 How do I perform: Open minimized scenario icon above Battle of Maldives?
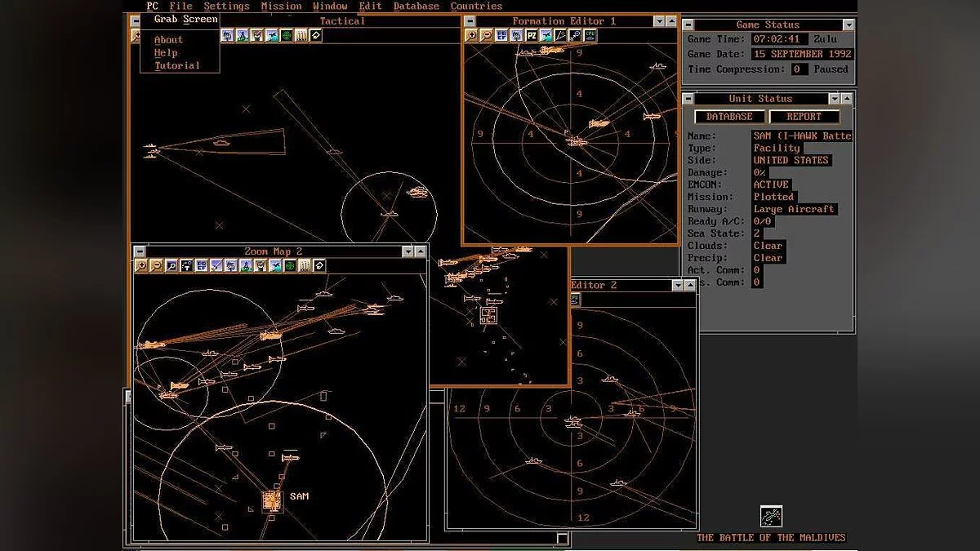point(771,517)
